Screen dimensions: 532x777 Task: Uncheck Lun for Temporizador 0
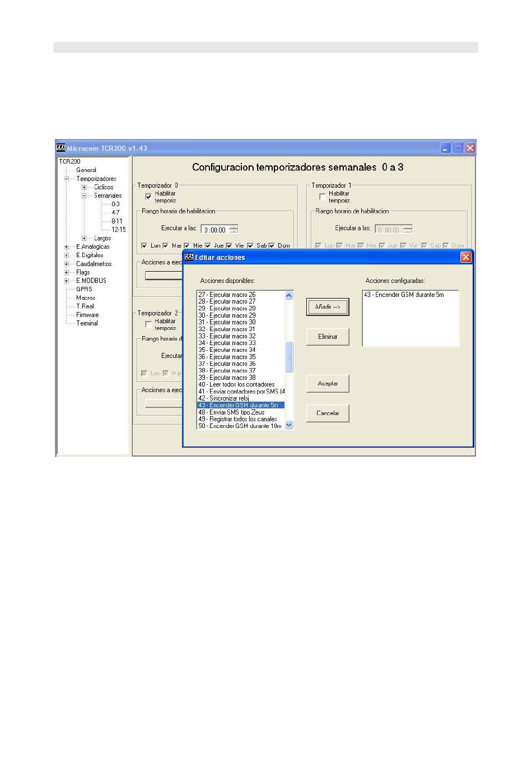[144, 245]
